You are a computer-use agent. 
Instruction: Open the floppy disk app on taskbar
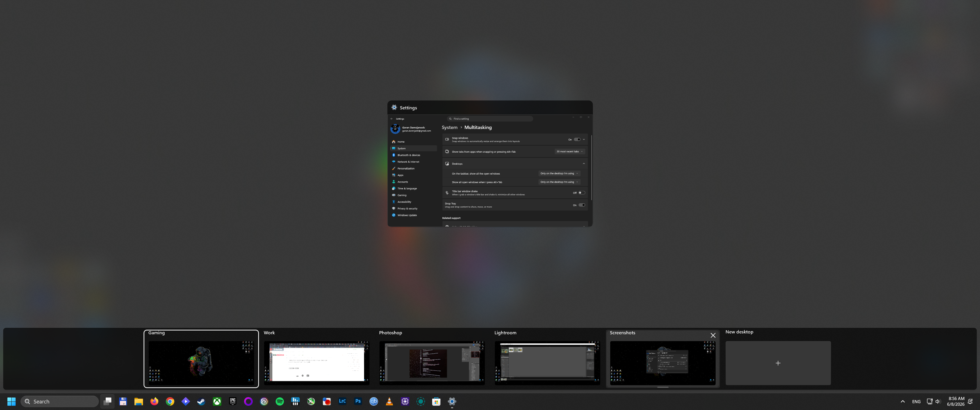pos(123,401)
